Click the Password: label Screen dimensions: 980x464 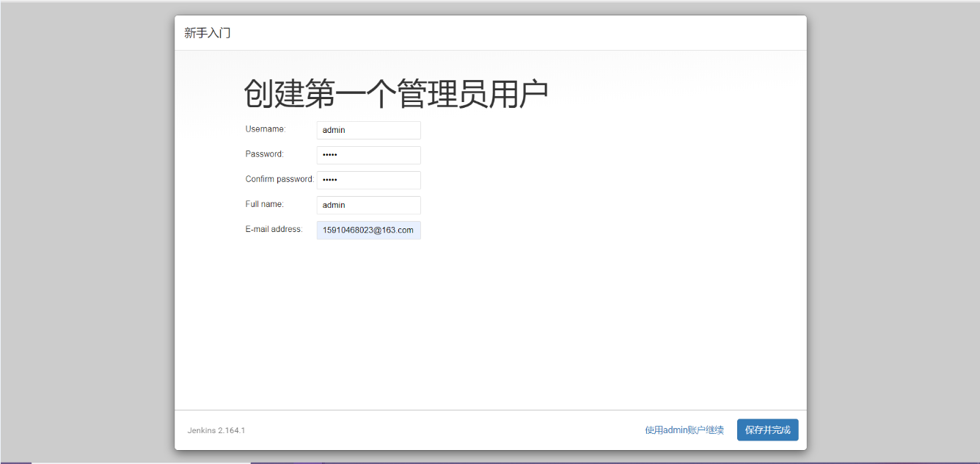point(265,154)
